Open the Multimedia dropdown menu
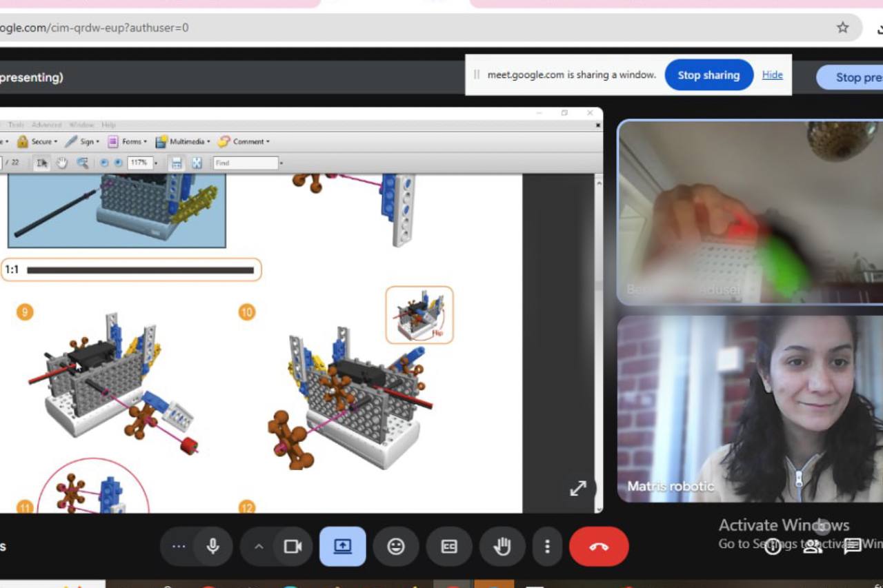883x588 pixels. coord(183,141)
